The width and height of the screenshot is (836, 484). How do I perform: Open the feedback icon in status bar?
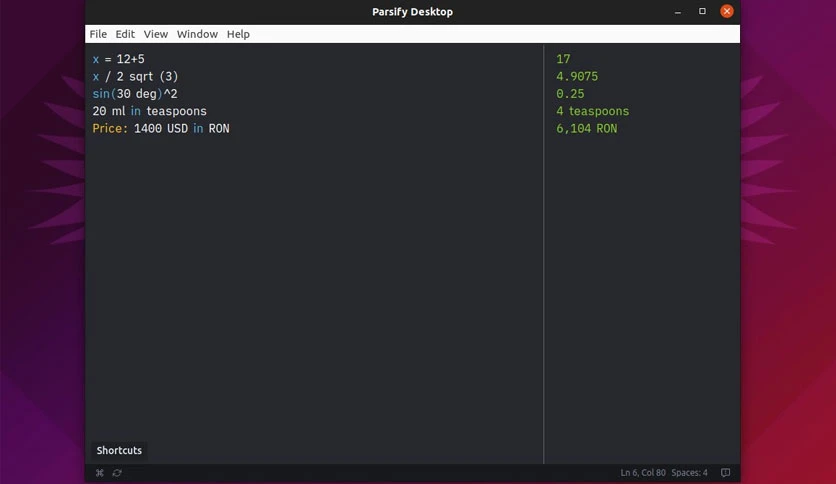pos(725,473)
